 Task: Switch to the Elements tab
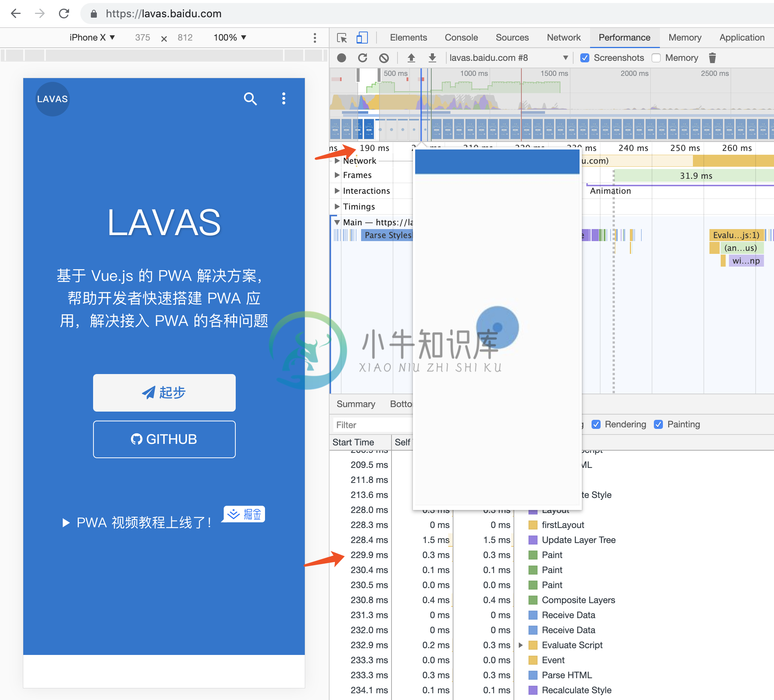click(408, 38)
